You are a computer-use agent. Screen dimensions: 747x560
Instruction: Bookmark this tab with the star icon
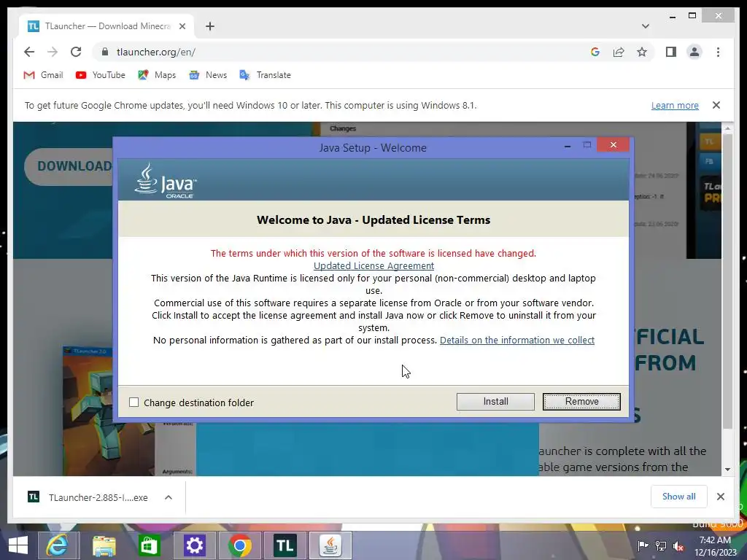[642, 52]
